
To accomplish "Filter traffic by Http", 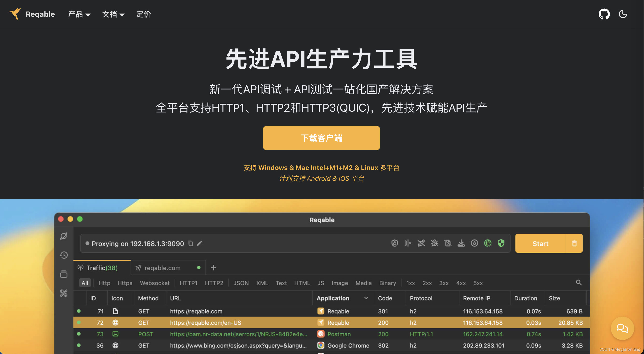I will click(x=104, y=283).
